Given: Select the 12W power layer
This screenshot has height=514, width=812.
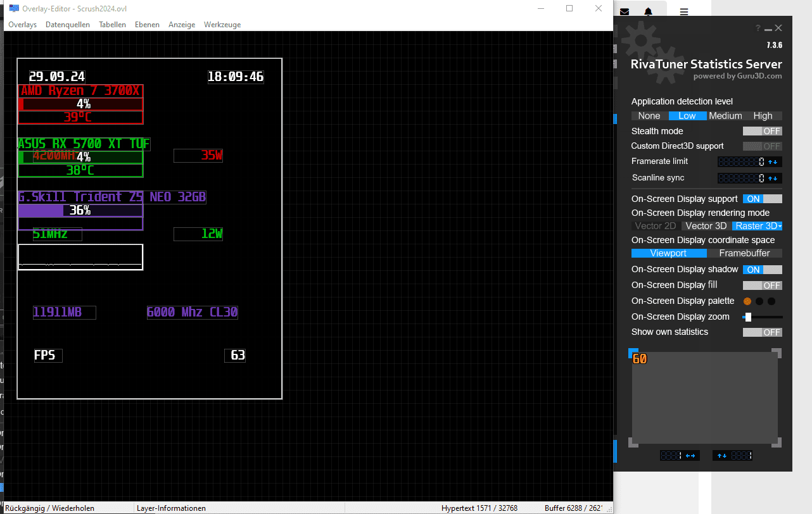Looking at the screenshot, I should [198, 234].
